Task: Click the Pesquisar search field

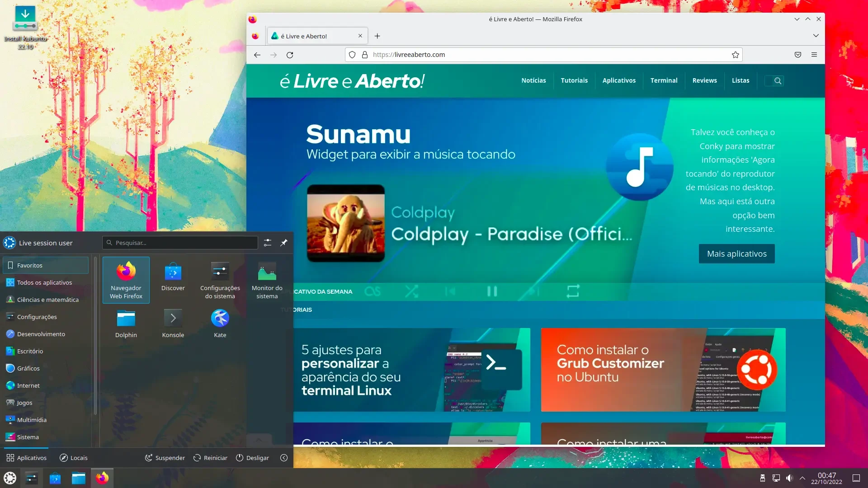Action: (x=180, y=243)
